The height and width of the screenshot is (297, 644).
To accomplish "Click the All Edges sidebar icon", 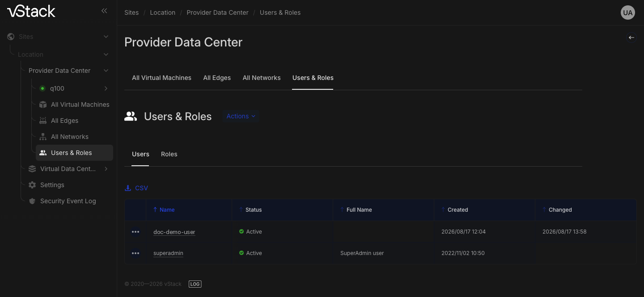I will (43, 121).
